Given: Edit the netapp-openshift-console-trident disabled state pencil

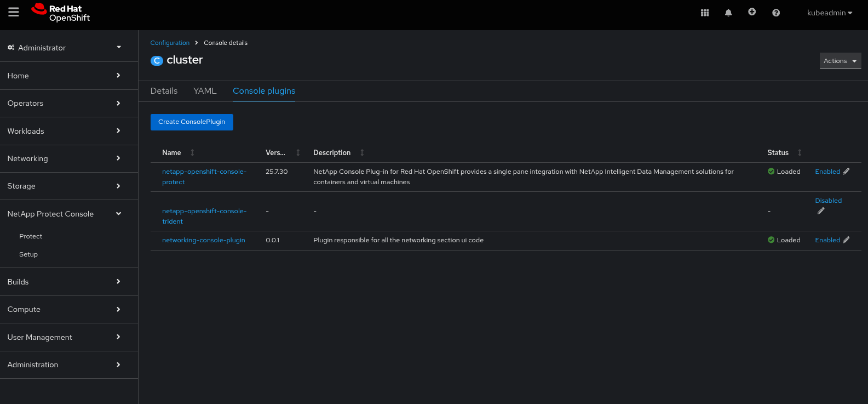Looking at the screenshot, I should click(821, 211).
